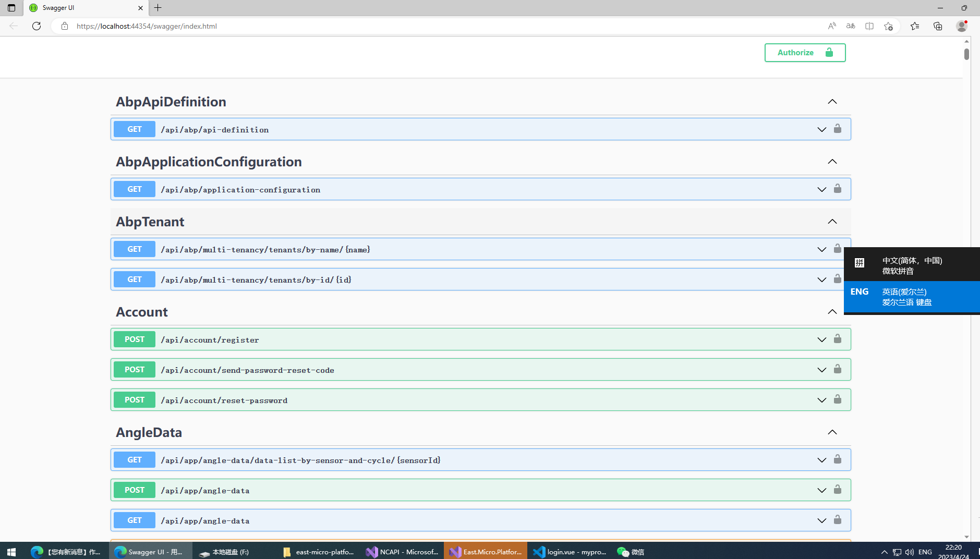Click lock icon for GET angle-data endpoint

[x=837, y=520]
